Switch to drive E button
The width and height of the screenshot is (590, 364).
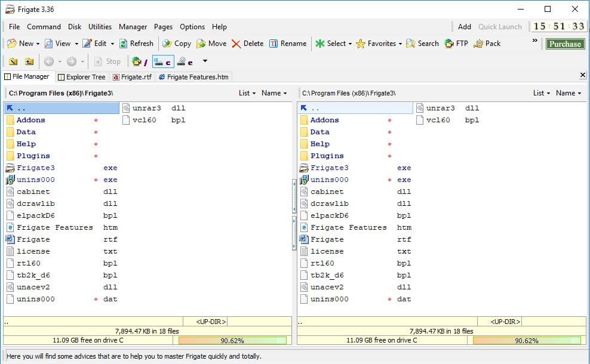tap(185, 61)
